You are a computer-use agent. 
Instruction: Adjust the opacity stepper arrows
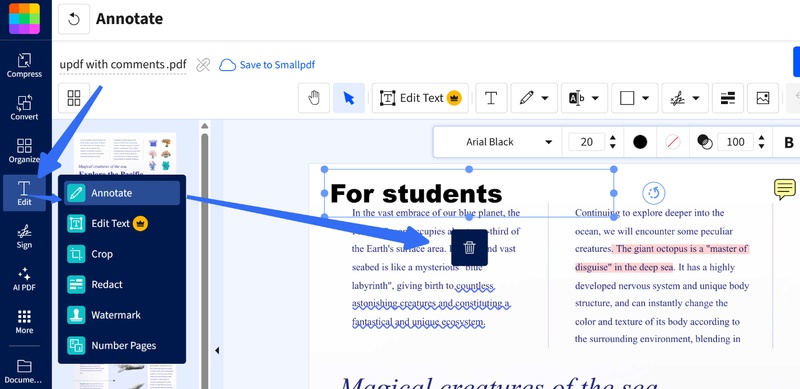pyautogui.click(x=761, y=142)
